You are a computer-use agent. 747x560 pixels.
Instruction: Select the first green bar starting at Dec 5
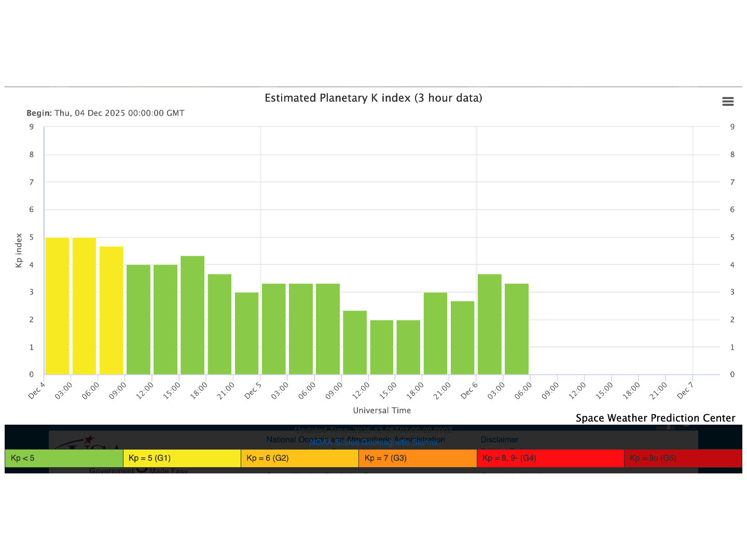pos(273,329)
